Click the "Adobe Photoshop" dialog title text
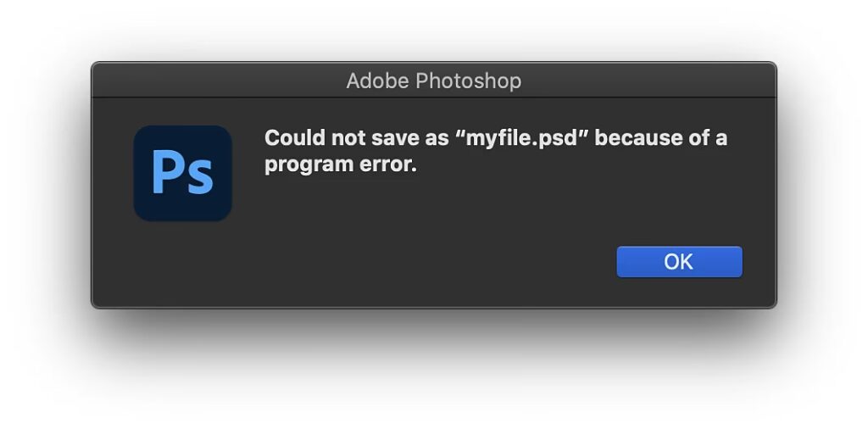The image size is (868, 429). pos(433,81)
